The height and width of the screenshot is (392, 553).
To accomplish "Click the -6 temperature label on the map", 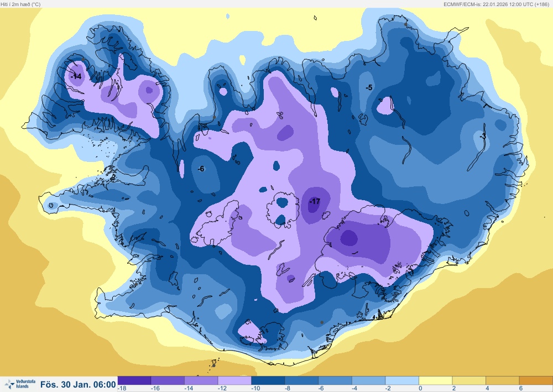I will pyautogui.click(x=201, y=169).
